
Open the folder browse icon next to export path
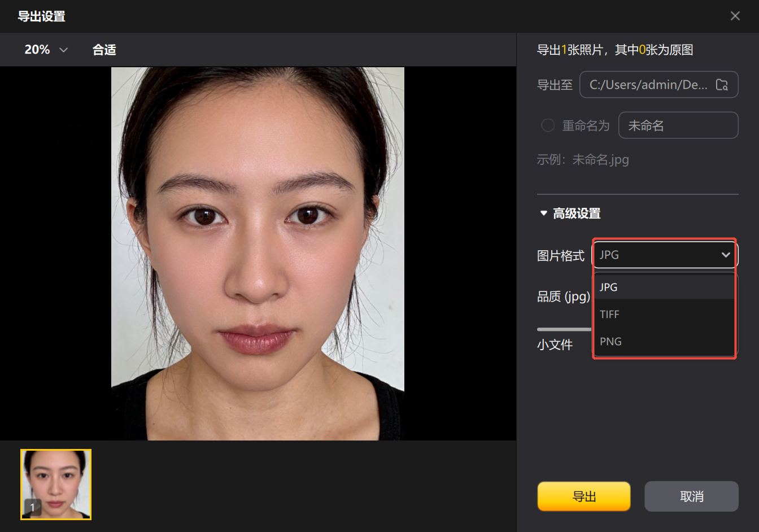coord(722,84)
